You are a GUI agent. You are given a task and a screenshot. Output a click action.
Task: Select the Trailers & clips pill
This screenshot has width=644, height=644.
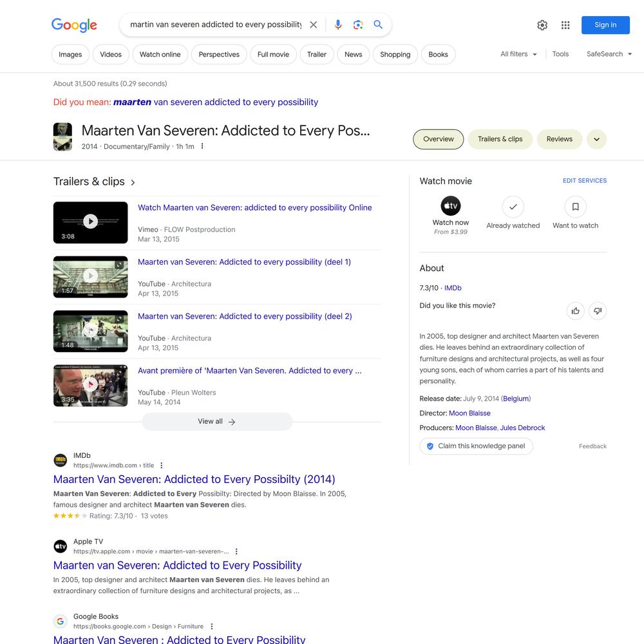pos(500,139)
